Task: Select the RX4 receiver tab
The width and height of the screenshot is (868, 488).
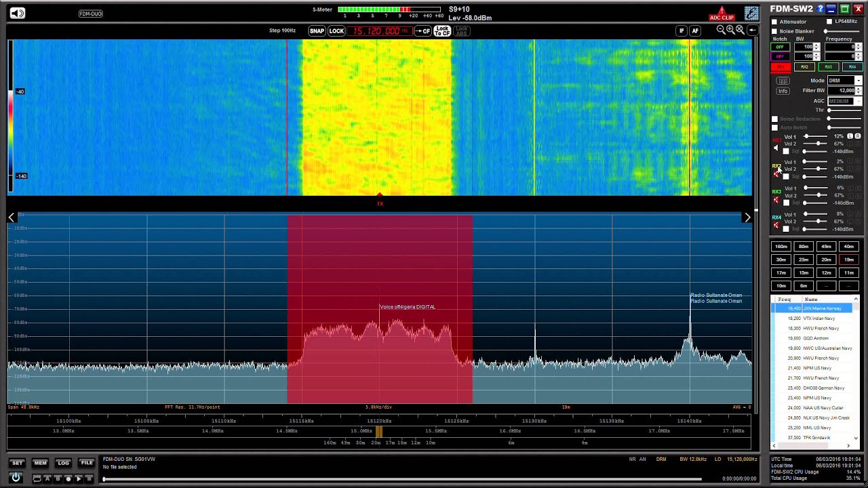Action: 852,67
